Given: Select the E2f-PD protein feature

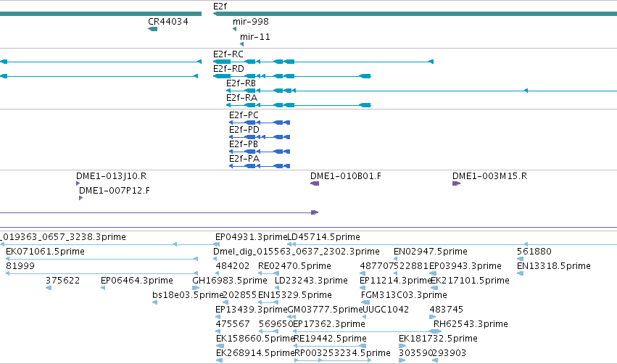Looking at the screenshot, I should click(x=260, y=137).
